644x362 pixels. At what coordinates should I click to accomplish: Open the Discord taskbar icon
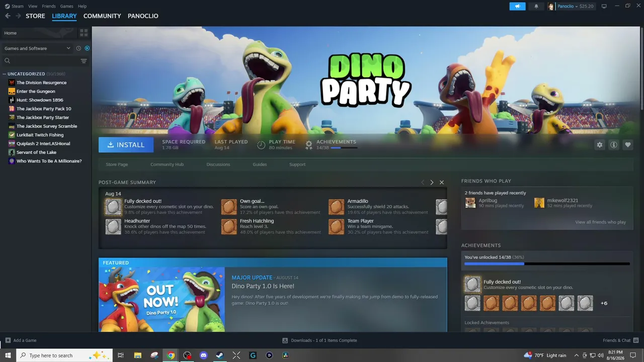pos(204,355)
